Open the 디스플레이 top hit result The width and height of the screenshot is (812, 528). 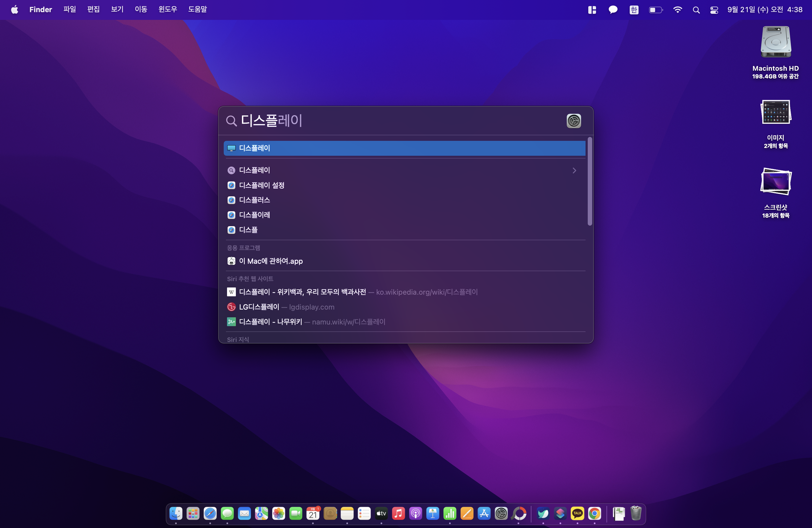tap(404, 148)
